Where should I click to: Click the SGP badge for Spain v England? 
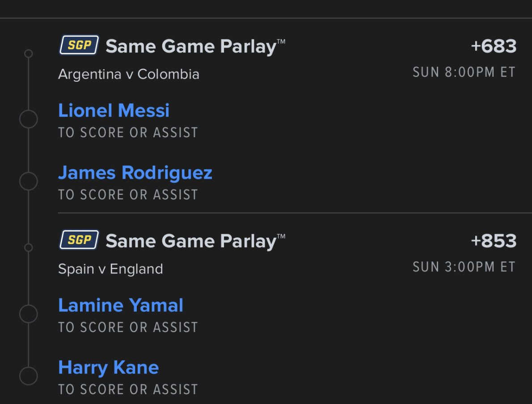[79, 240]
